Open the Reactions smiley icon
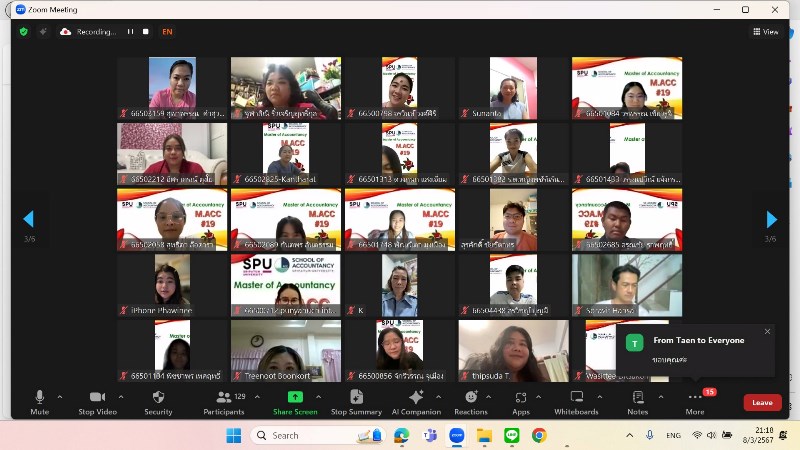The width and height of the screenshot is (800, 450). [x=471, y=397]
